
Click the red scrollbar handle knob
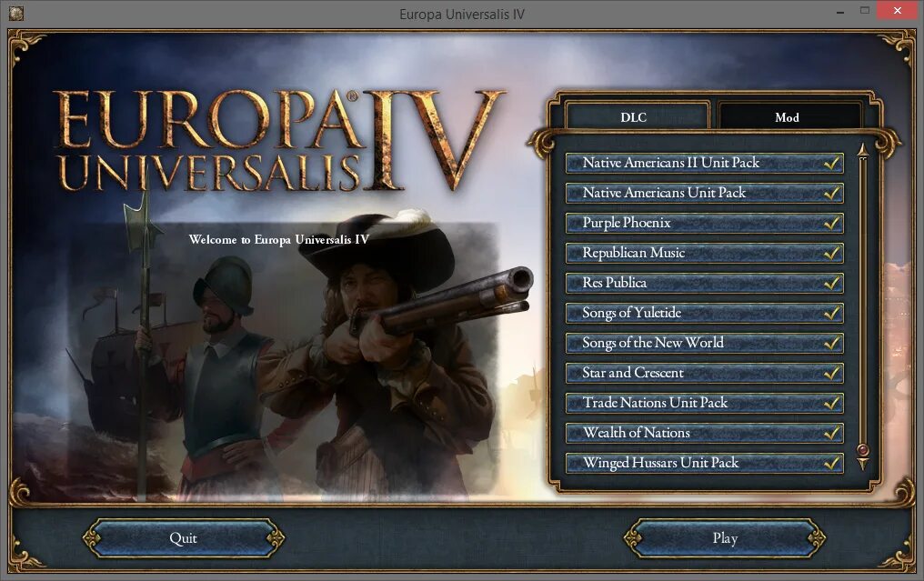pyautogui.click(x=863, y=450)
